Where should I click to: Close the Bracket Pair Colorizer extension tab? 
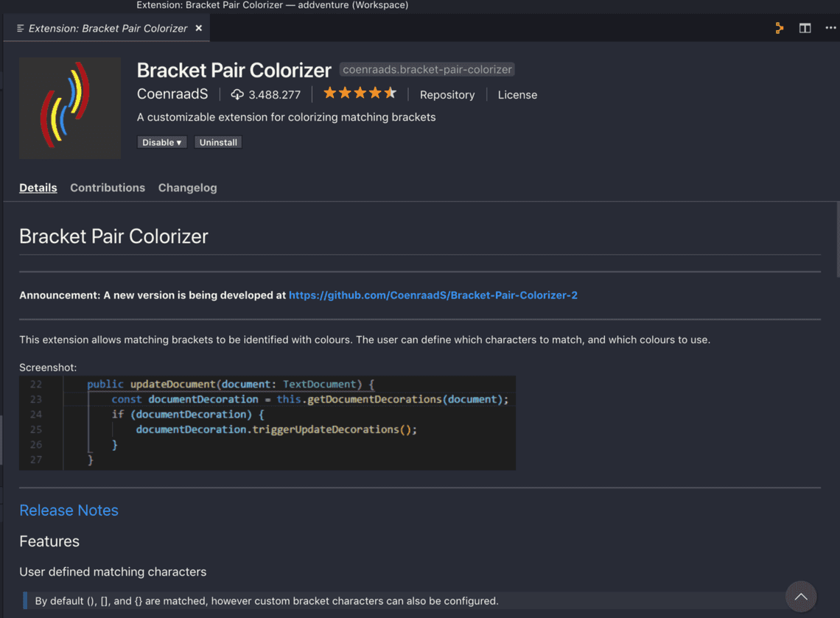point(198,28)
